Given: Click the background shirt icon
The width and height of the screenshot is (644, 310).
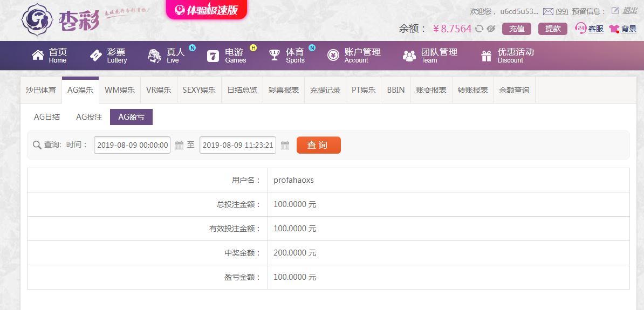Looking at the screenshot, I should tap(614, 29).
